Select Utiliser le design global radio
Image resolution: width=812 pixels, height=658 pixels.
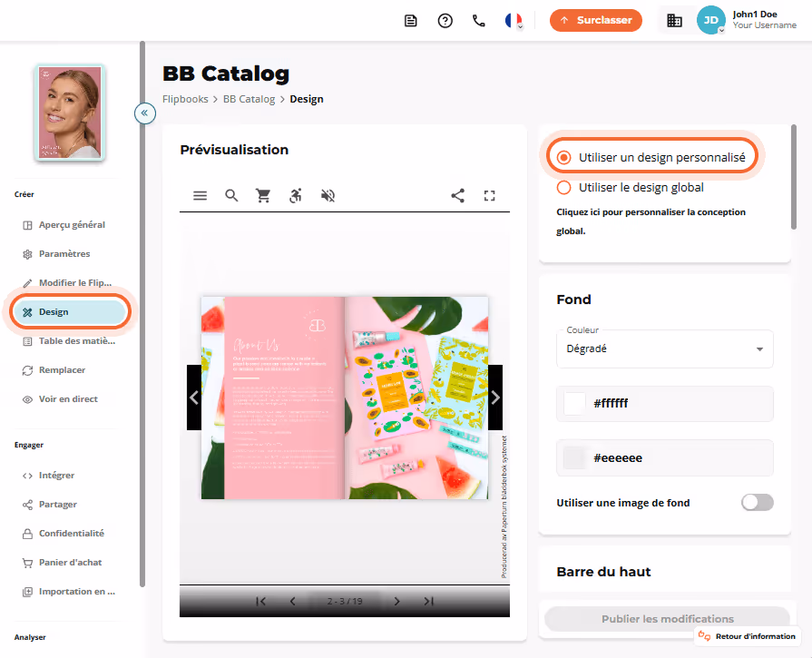point(564,188)
